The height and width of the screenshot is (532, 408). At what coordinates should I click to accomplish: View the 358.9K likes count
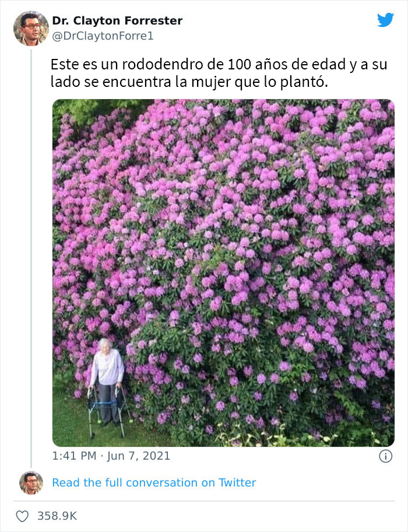pos(57,516)
